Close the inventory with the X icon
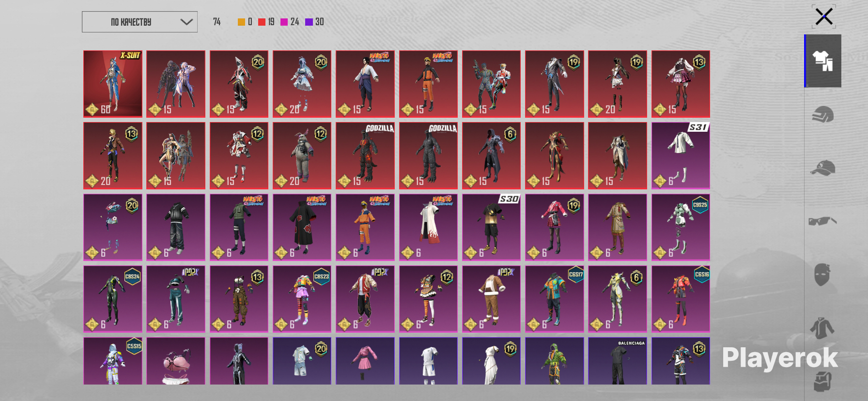Screen dimensions: 868x401 click(824, 16)
